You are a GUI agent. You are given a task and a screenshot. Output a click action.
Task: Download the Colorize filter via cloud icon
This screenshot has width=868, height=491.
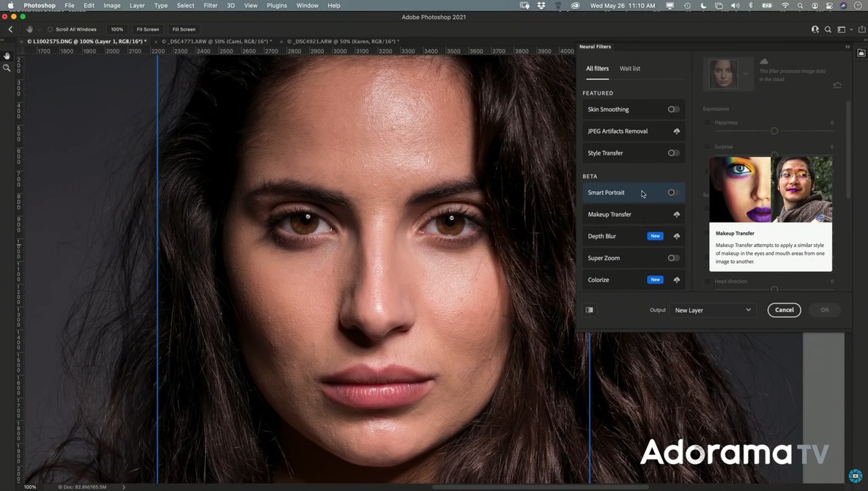point(676,280)
